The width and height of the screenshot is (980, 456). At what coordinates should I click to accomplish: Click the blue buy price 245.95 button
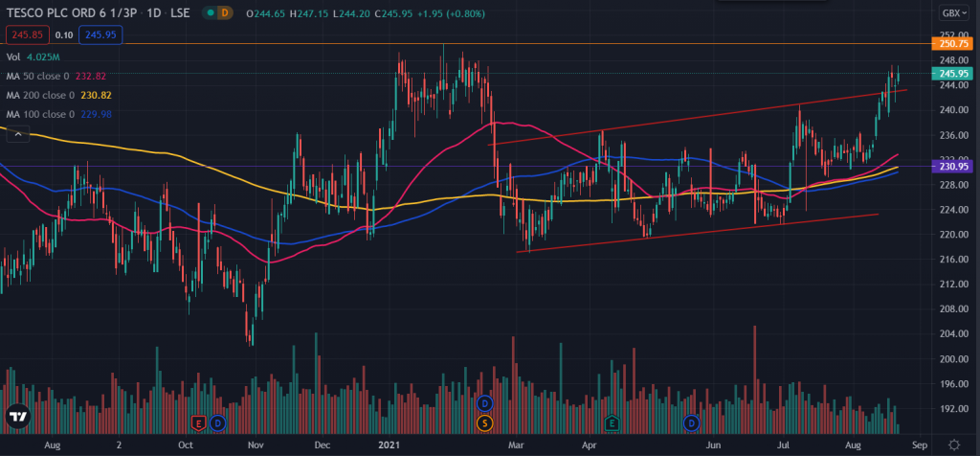point(100,35)
